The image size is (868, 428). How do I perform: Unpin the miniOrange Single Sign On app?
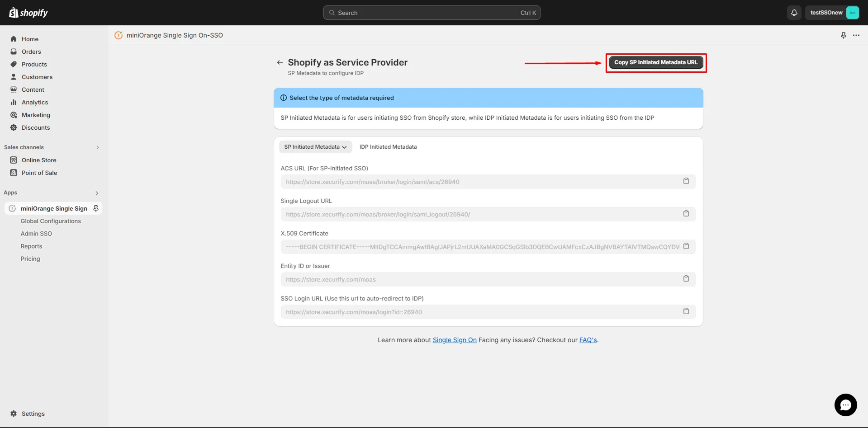click(x=95, y=208)
